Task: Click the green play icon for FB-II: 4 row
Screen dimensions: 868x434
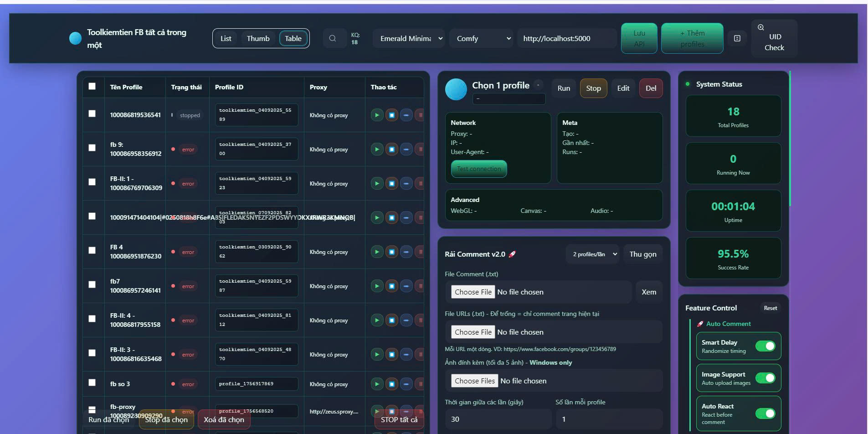Action: [377, 320]
